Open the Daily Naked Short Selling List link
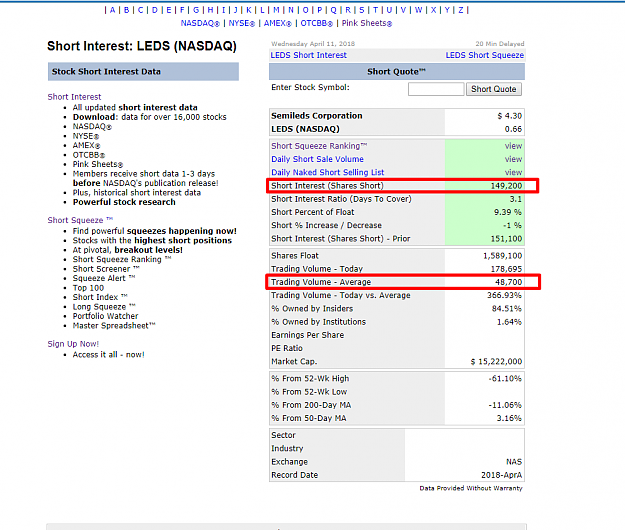The width and height of the screenshot is (625, 530). click(328, 172)
